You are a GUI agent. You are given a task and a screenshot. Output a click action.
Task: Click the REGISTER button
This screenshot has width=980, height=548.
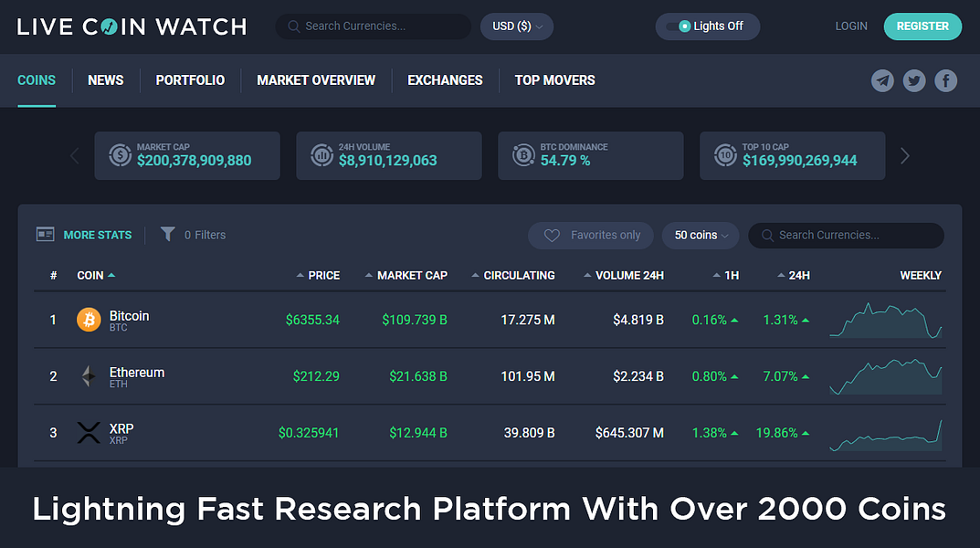pyautogui.click(x=922, y=26)
